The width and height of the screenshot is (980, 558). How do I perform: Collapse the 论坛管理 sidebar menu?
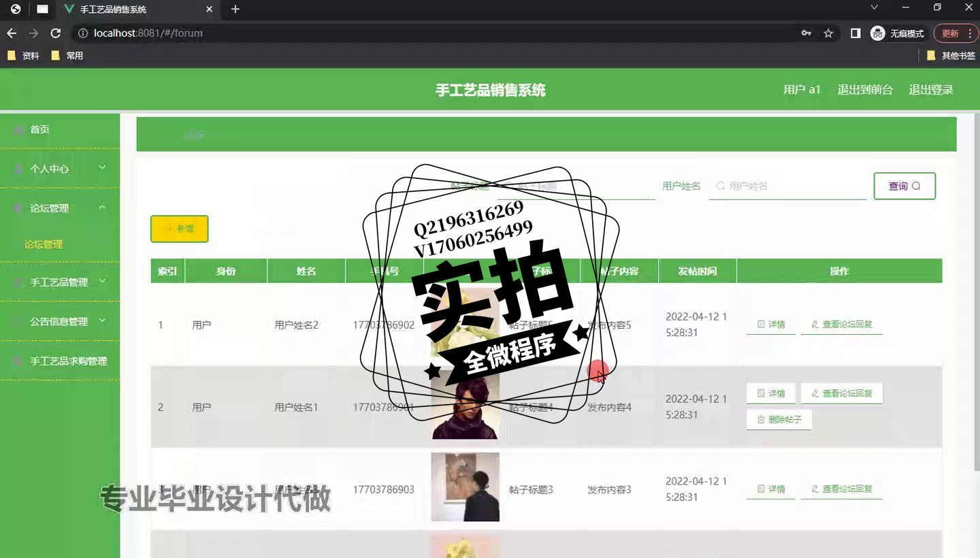click(x=60, y=208)
